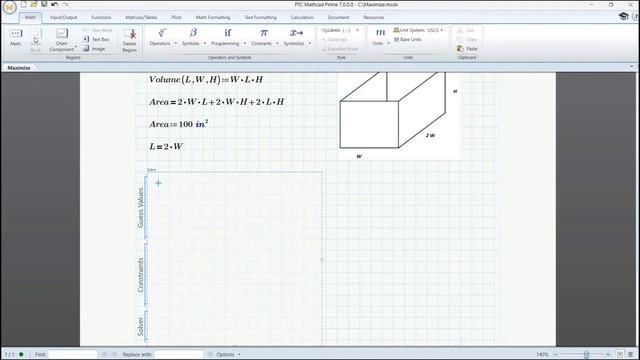The width and height of the screenshot is (640, 360).
Task: Select the Area=2·W·L+2·W·H+2·L·H equation
Action: [x=216, y=102]
